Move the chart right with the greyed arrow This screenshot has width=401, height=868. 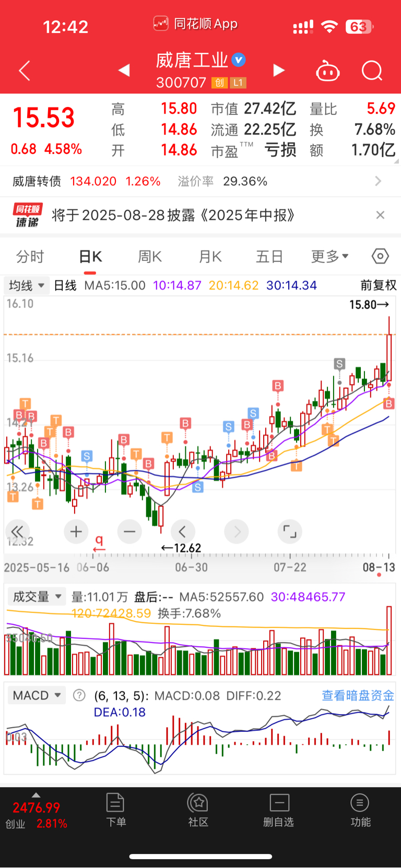[237, 532]
